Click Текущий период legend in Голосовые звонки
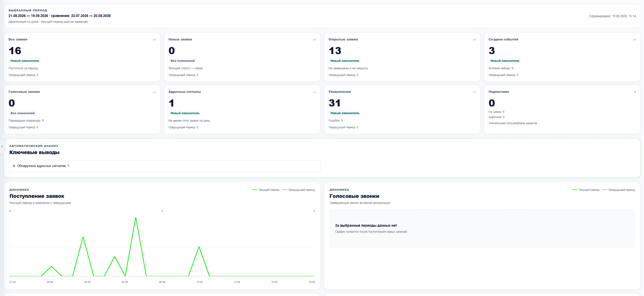The width and height of the screenshot is (644, 296). [x=586, y=190]
